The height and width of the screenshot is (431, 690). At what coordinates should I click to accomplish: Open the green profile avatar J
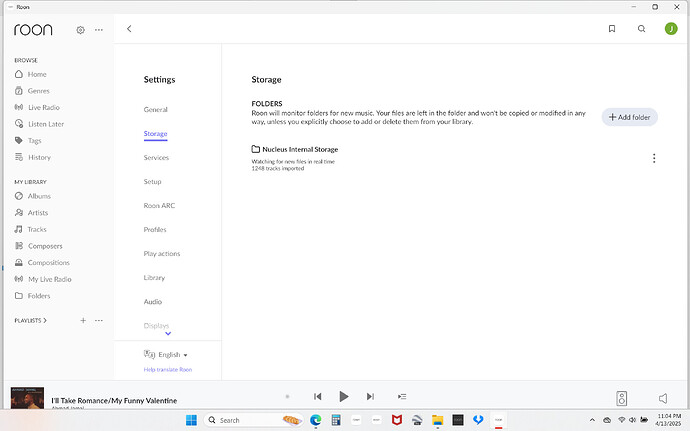[671, 29]
